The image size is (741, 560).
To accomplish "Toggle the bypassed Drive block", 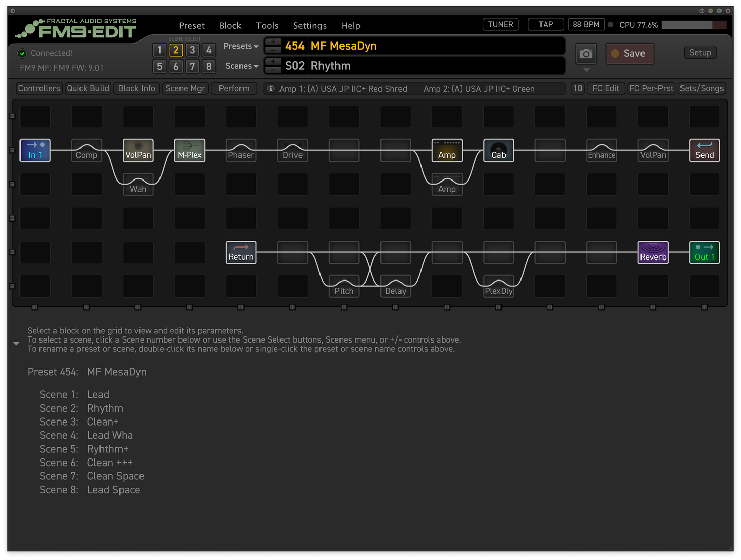I will 292,150.
